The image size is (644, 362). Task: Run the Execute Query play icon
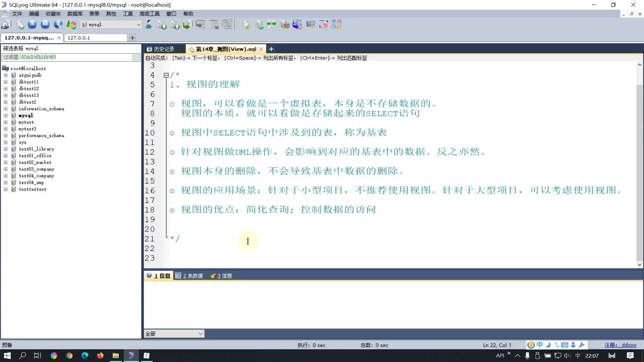point(32,24)
